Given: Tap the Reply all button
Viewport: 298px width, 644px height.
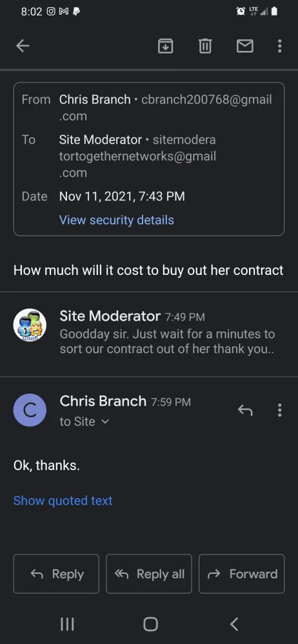Looking at the screenshot, I should (x=149, y=574).
